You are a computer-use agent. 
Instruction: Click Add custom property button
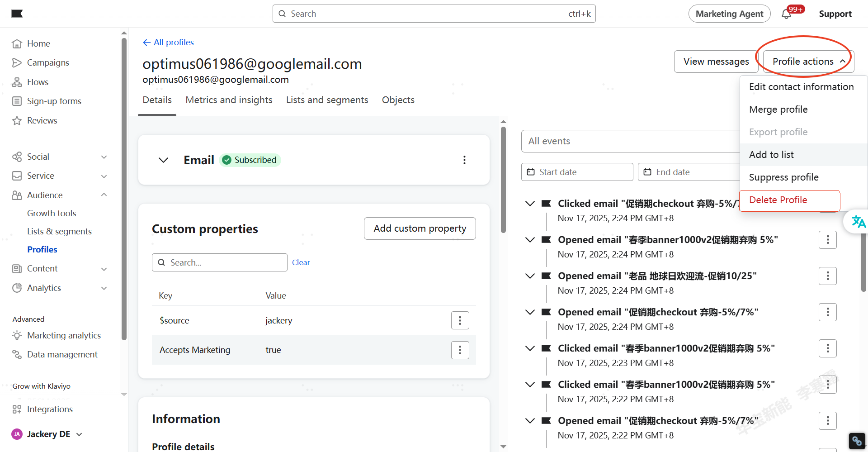[x=420, y=228]
